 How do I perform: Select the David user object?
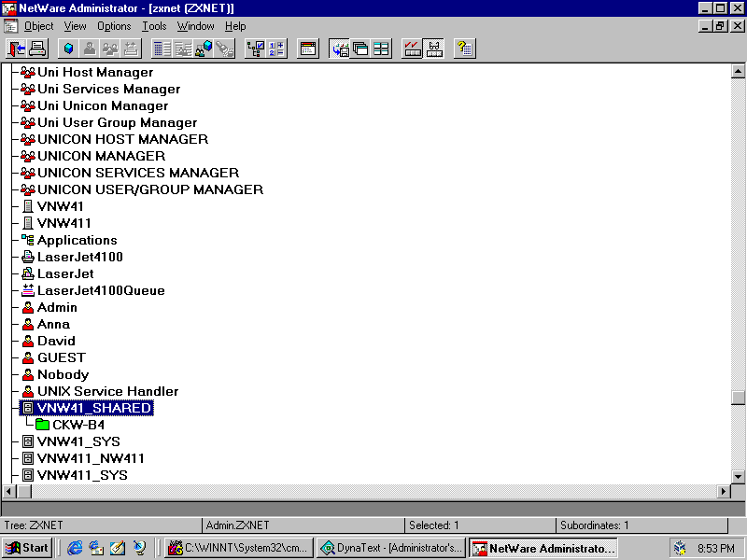pyautogui.click(x=56, y=341)
